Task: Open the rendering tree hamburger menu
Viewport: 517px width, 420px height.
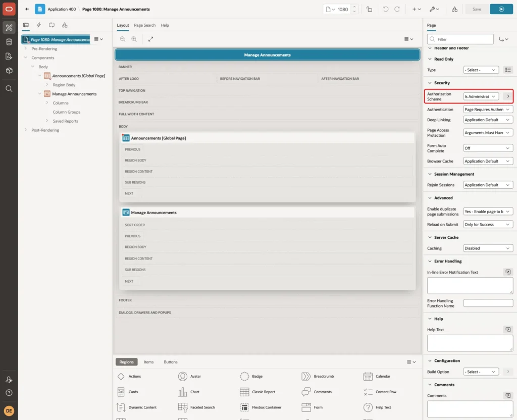Action: click(x=98, y=39)
